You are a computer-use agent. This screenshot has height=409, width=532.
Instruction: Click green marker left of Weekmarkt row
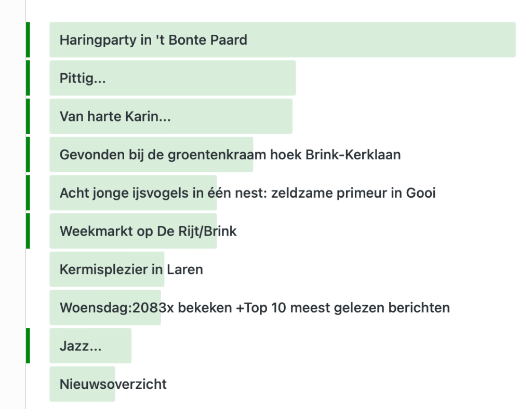pos(28,231)
